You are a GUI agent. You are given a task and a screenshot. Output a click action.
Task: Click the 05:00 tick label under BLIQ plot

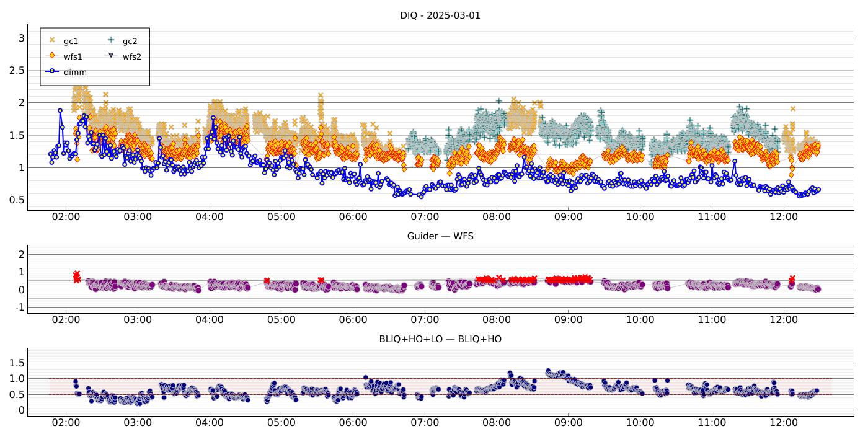pyautogui.click(x=281, y=423)
